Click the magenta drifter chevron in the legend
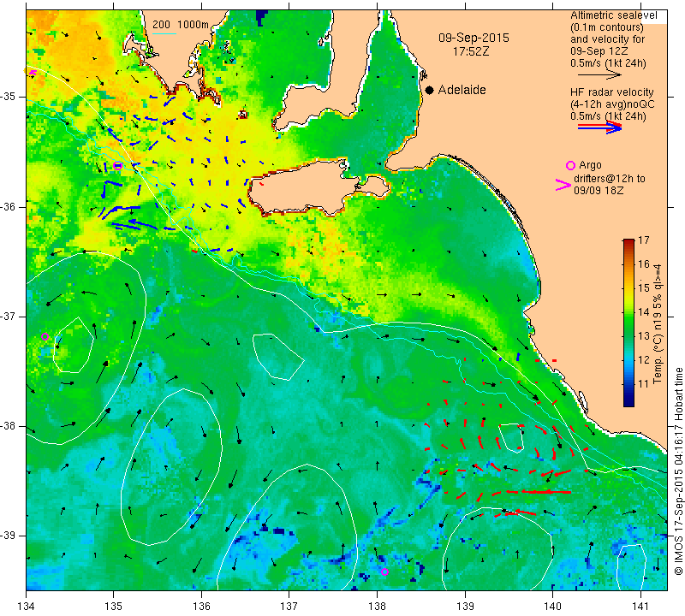 click(563, 185)
